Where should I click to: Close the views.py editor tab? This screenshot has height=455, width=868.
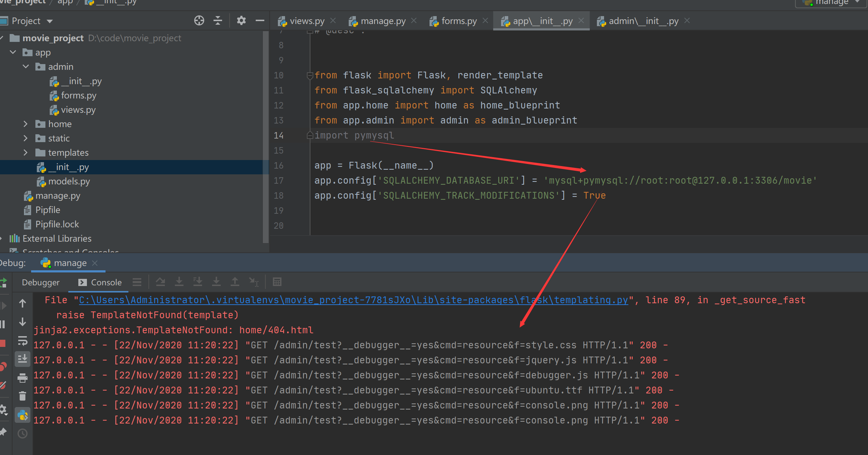tap(333, 21)
